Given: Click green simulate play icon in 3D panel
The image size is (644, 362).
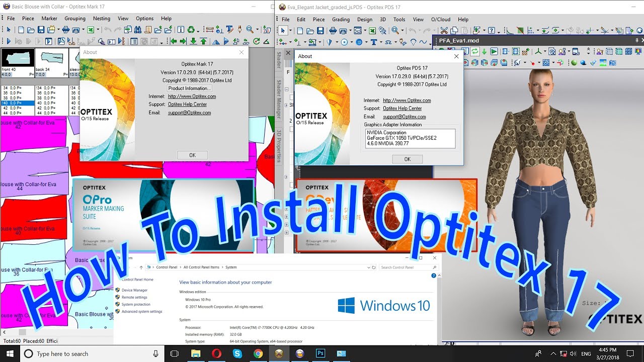Looking at the screenshot, I should (494, 51).
